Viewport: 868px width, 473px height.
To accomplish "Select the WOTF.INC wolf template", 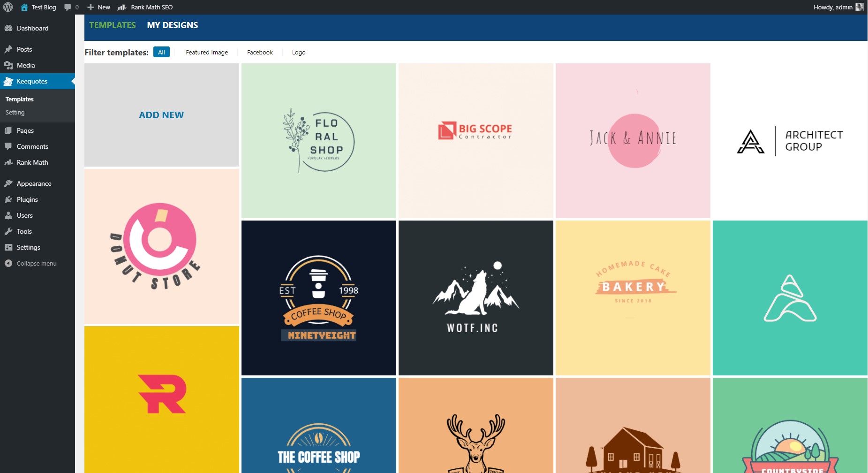I will [x=476, y=298].
